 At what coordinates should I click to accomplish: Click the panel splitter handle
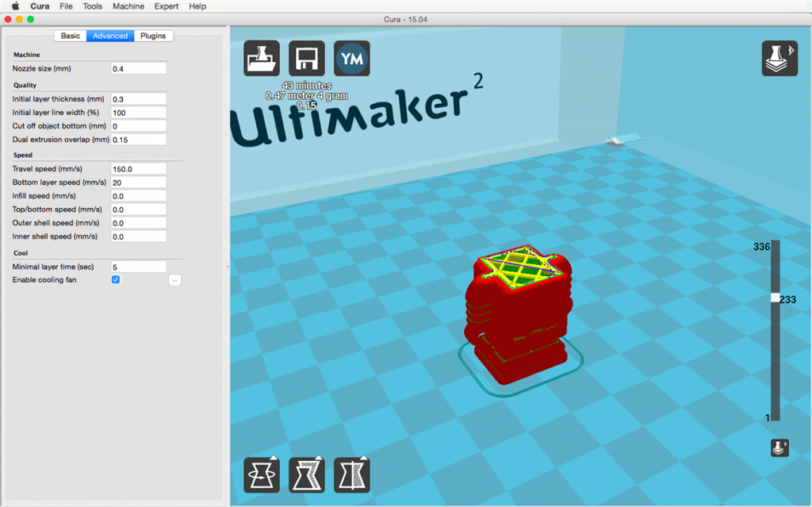[228, 267]
